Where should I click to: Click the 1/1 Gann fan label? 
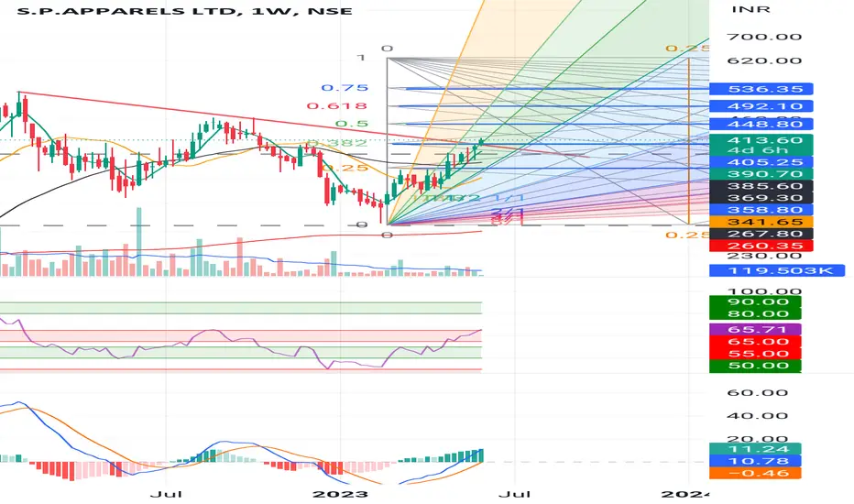pyautogui.click(x=510, y=198)
